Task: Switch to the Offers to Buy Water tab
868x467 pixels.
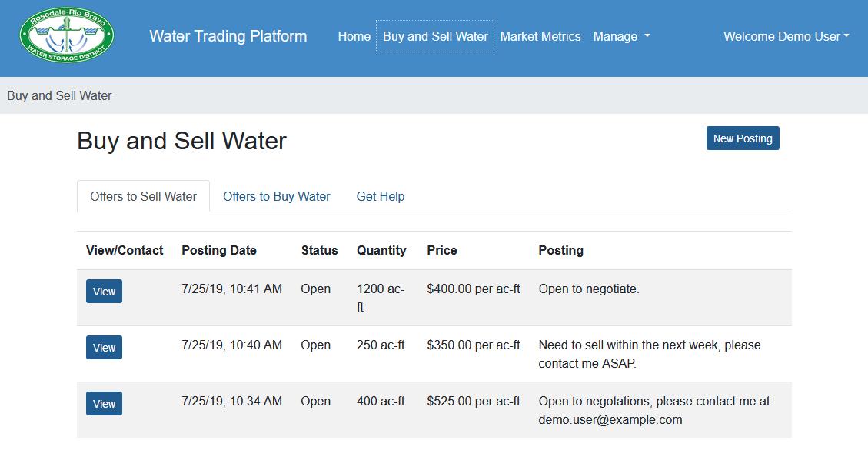Action: [276, 196]
